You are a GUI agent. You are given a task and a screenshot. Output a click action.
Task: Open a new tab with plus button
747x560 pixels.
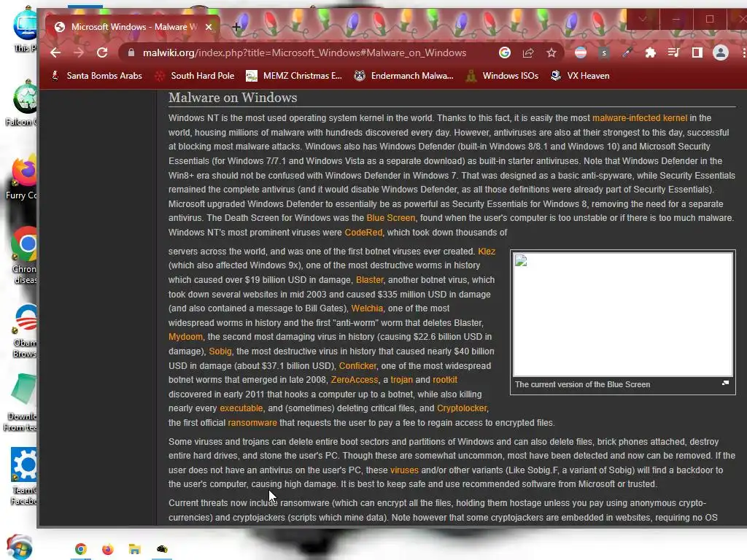click(x=236, y=27)
